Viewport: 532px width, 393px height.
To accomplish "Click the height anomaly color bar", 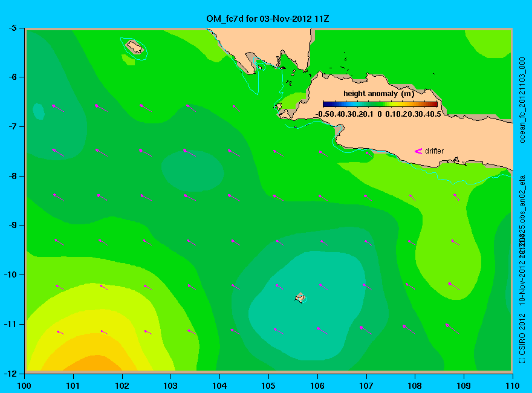I will coord(380,104).
